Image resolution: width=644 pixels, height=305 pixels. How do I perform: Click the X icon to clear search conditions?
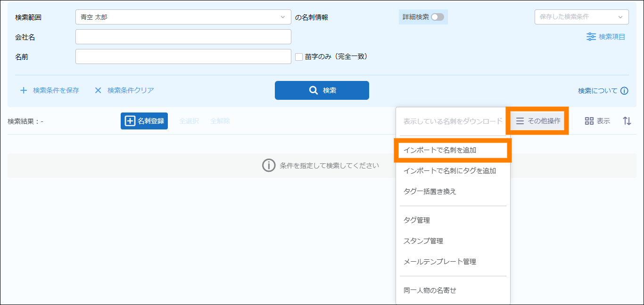(98, 90)
